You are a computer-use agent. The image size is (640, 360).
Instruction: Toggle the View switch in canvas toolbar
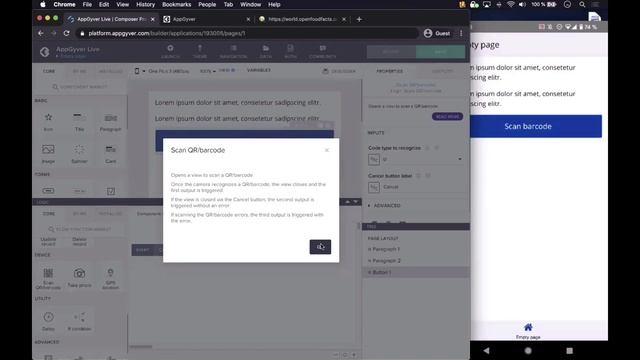227,70
